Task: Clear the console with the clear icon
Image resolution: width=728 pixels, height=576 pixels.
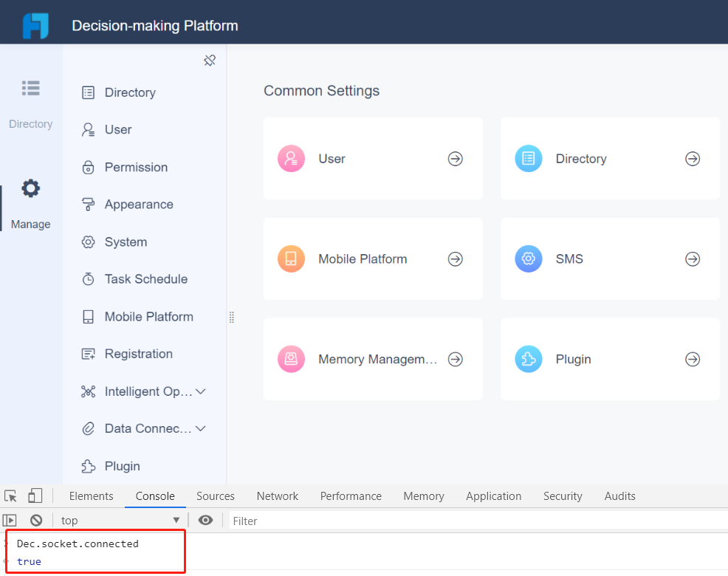Action: tap(36, 521)
